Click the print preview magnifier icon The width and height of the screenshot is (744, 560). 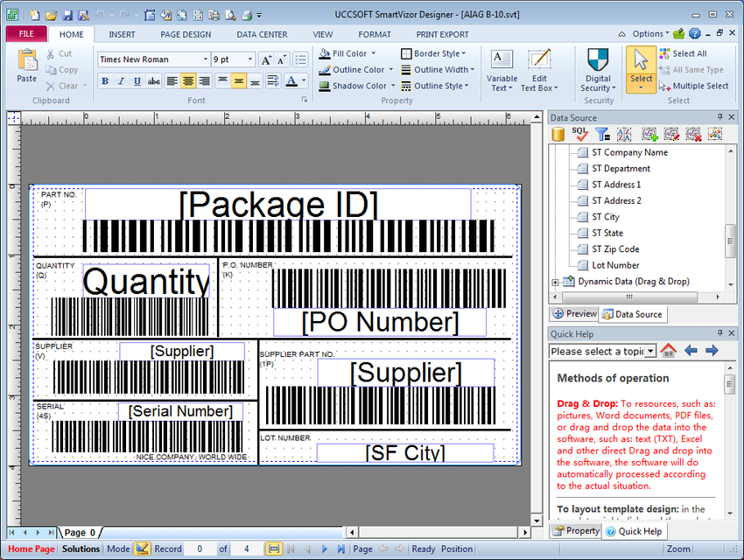[x=230, y=15]
